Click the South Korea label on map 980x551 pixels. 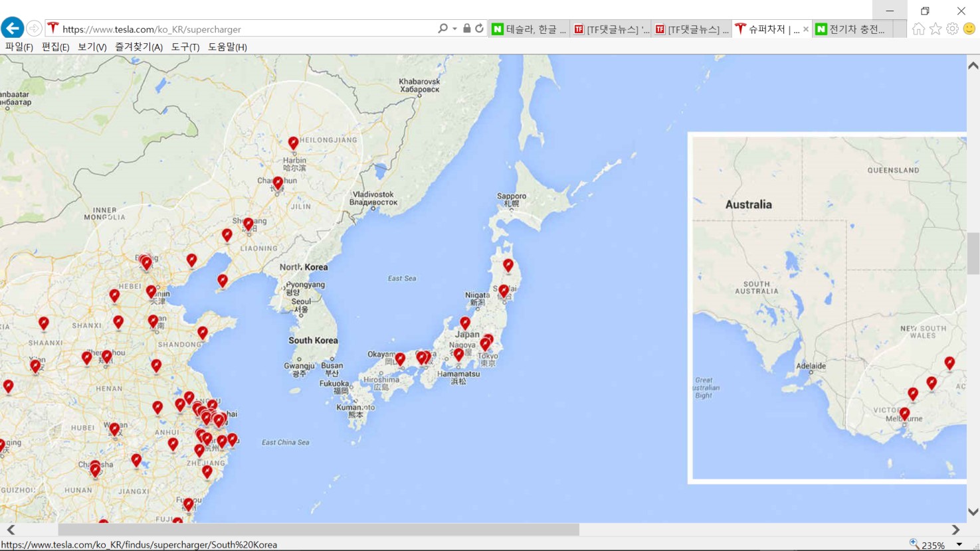point(313,341)
